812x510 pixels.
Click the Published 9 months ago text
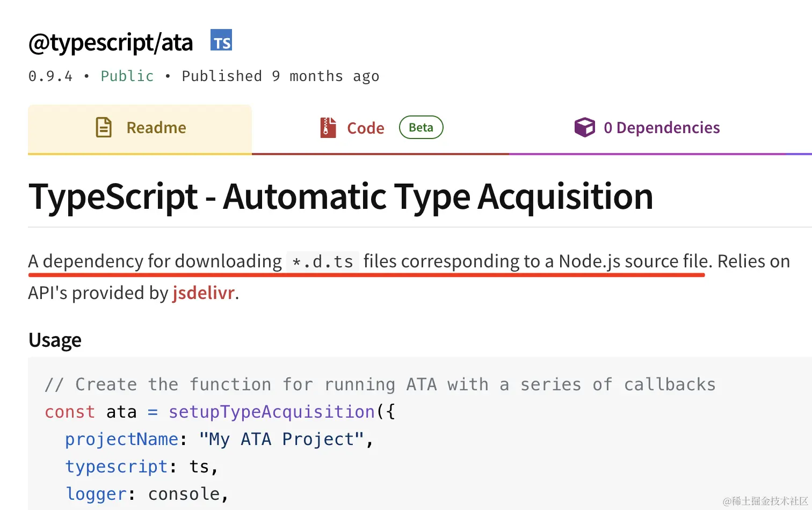click(280, 76)
